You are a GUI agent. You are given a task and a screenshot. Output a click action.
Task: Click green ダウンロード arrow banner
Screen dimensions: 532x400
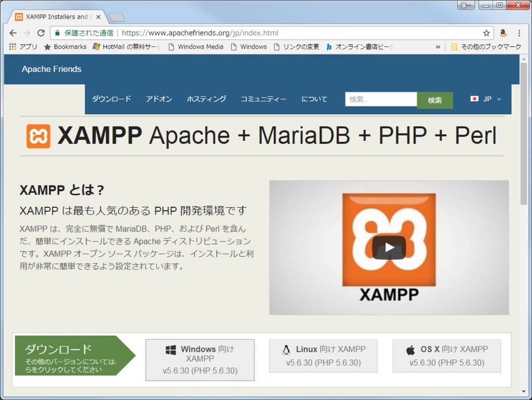75,355
